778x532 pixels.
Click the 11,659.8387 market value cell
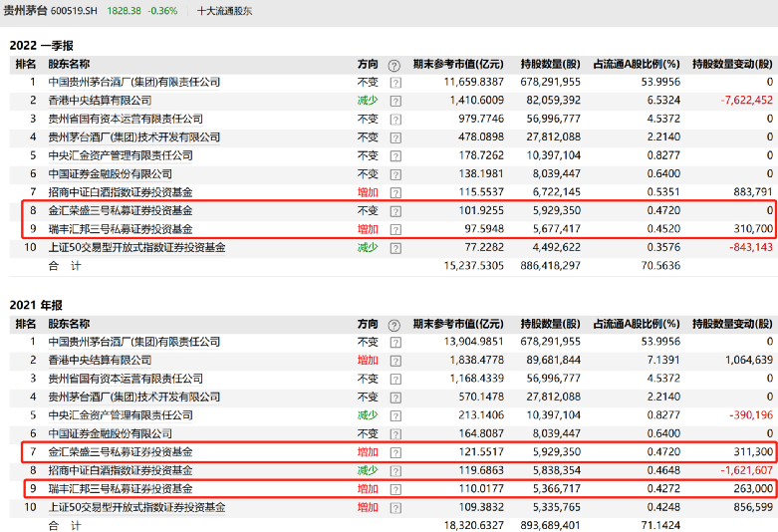(x=474, y=82)
